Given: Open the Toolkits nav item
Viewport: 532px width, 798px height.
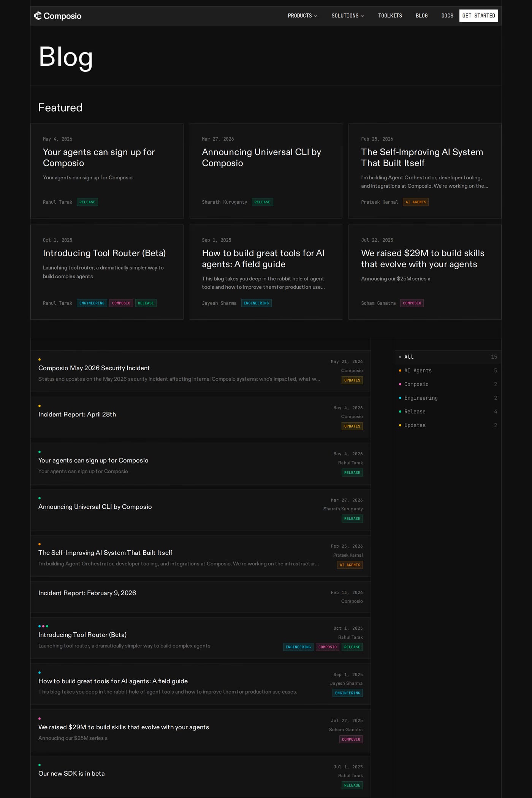Looking at the screenshot, I should point(390,16).
